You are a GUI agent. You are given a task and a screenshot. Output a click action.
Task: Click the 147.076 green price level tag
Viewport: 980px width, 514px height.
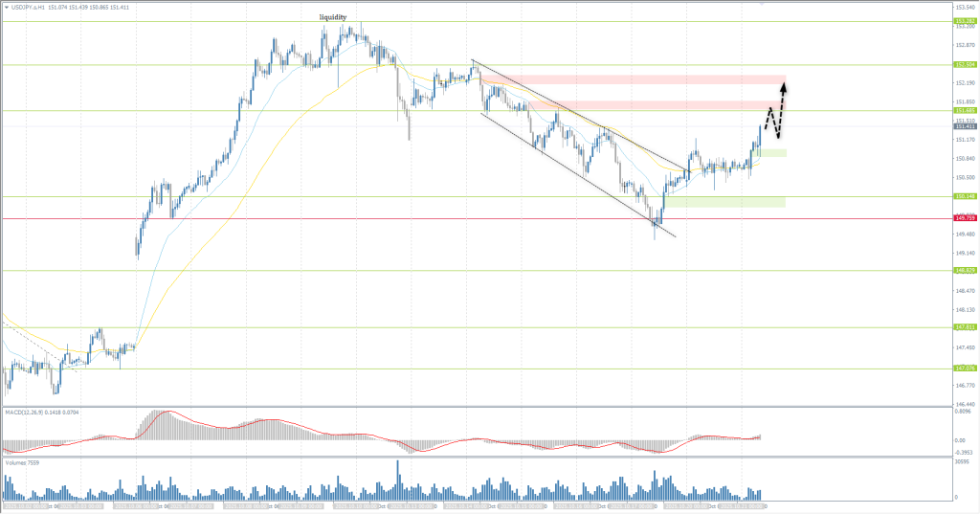click(x=965, y=369)
